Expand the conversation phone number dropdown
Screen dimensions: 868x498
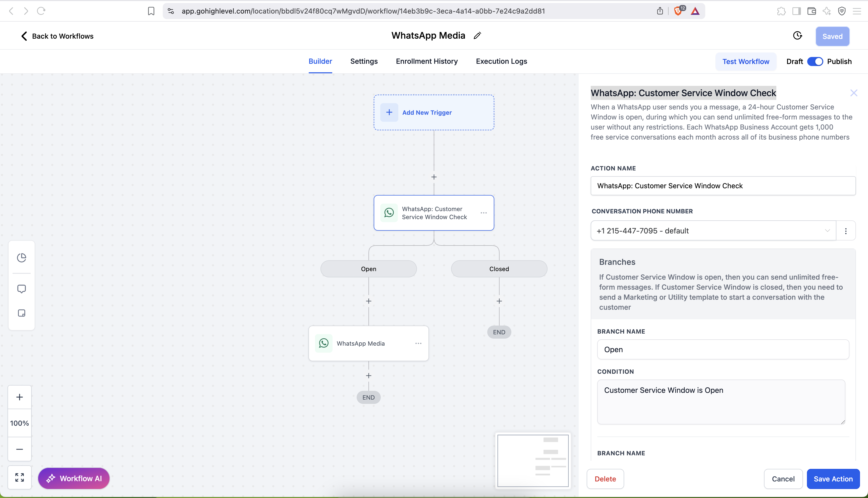[713, 231]
